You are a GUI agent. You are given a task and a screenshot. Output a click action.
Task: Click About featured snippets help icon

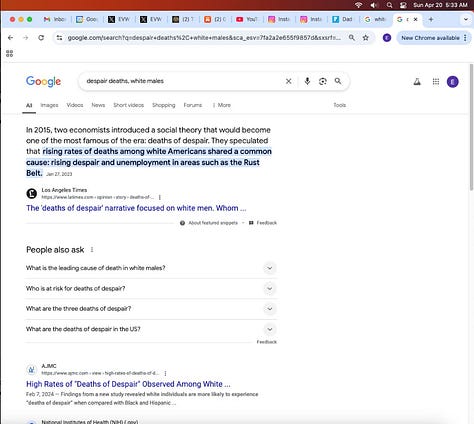tap(182, 223)
